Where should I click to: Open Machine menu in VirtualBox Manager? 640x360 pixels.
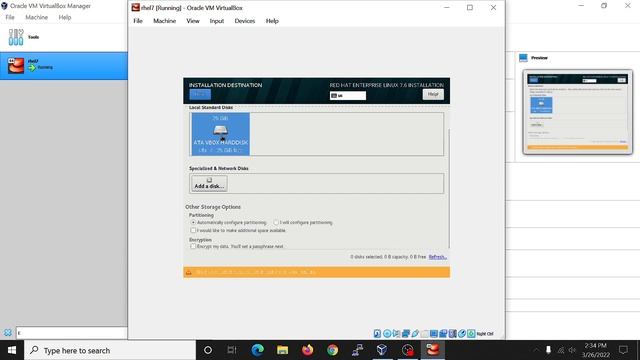(x=36, y=17)
